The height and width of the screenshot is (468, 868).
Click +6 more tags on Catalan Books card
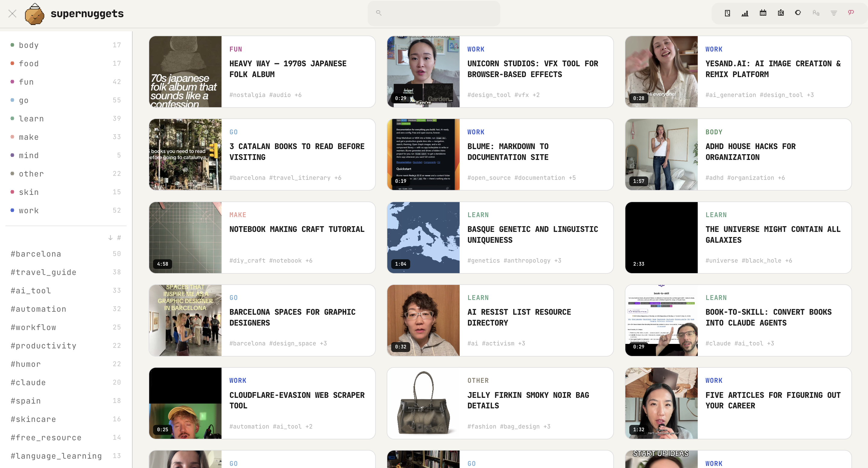click(338, 178)
